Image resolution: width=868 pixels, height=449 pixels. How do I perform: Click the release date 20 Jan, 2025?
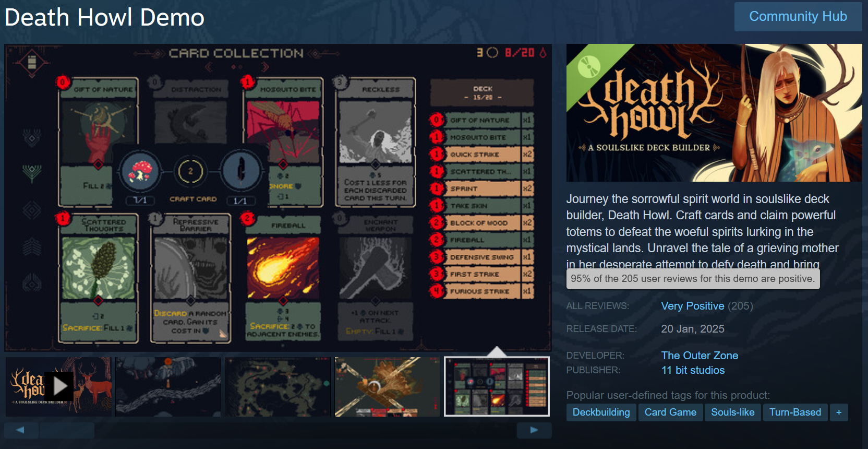click(x=693, y=329)
